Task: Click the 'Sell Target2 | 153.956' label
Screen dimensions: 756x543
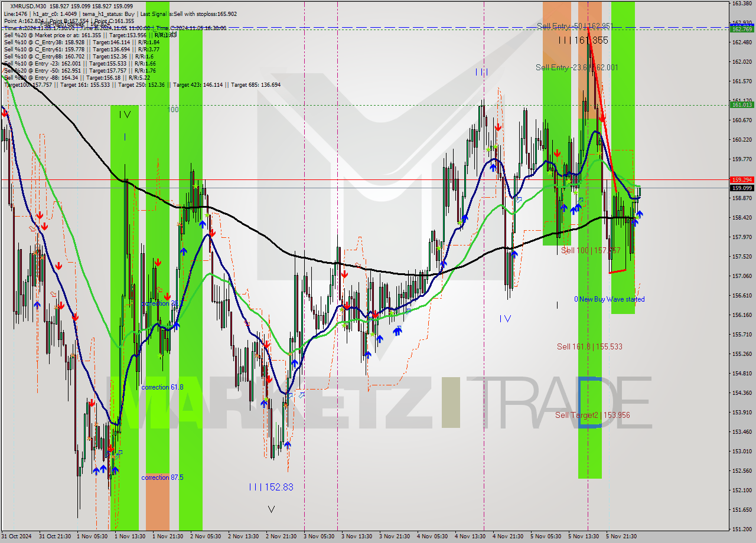Action: [592, 415]
